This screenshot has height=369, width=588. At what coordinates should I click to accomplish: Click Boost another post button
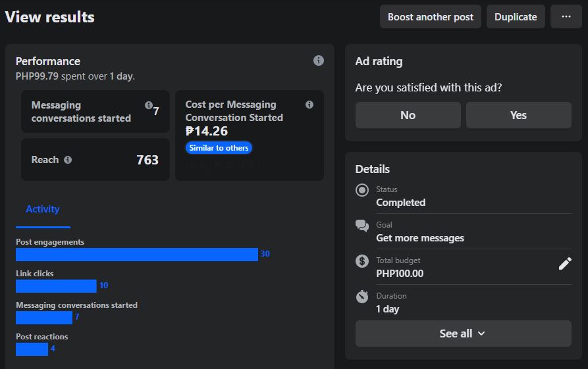coord(431,16)
